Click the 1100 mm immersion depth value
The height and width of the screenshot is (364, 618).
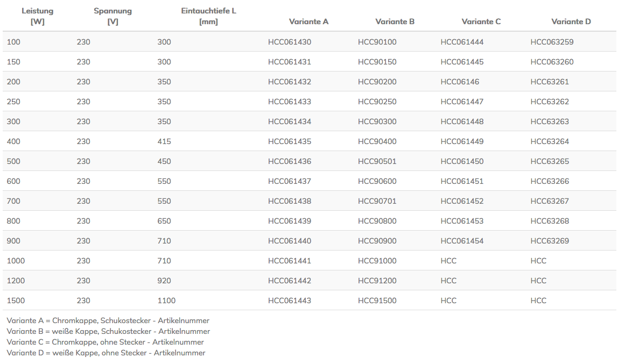click(166, 301)
